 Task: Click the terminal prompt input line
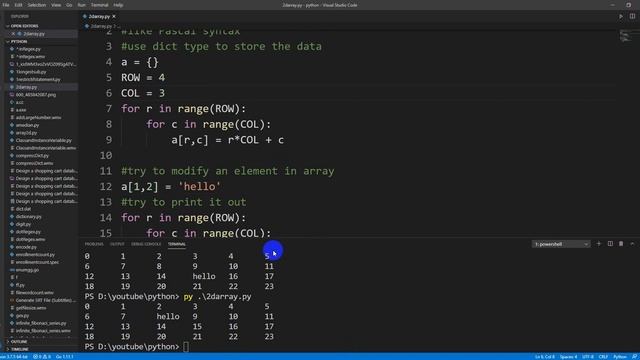coord(186,347)
